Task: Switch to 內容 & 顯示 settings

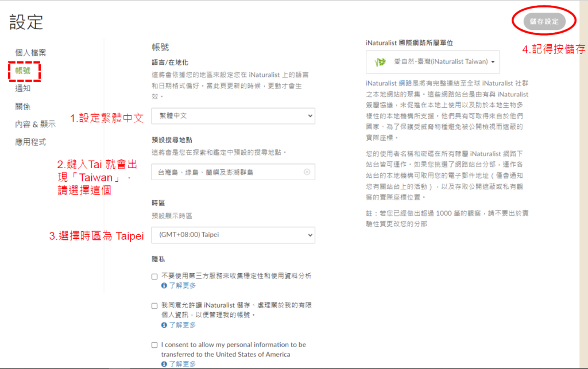Action: click(x=35, y=124)
